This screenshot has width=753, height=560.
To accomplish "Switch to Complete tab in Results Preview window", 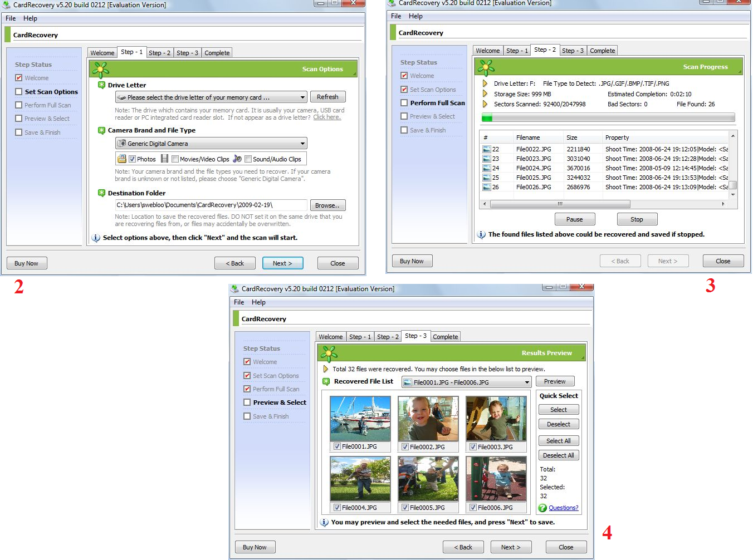I will [445, 337].
